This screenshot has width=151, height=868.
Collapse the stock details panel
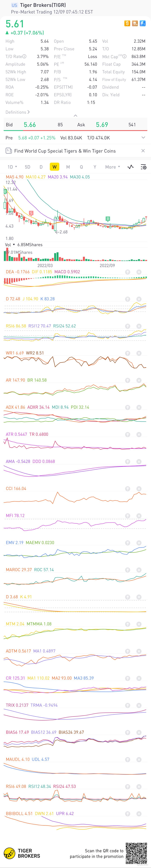tap(75, 116)
